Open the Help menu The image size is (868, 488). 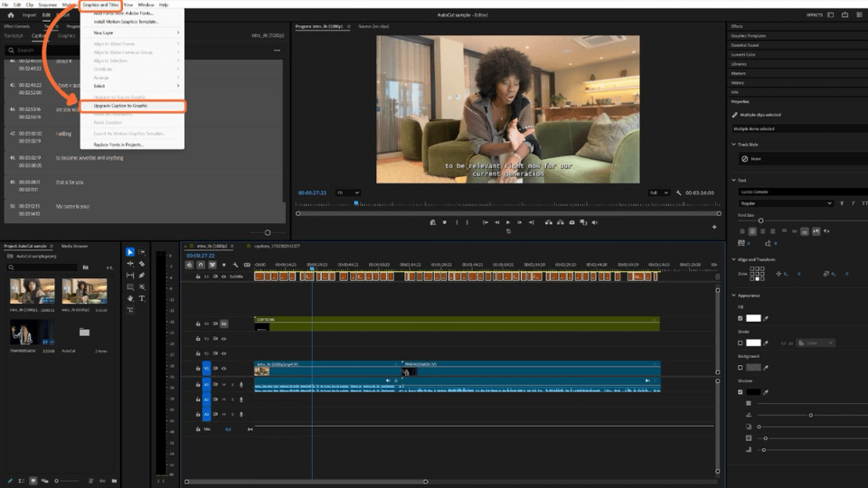[x=164, y=5]
